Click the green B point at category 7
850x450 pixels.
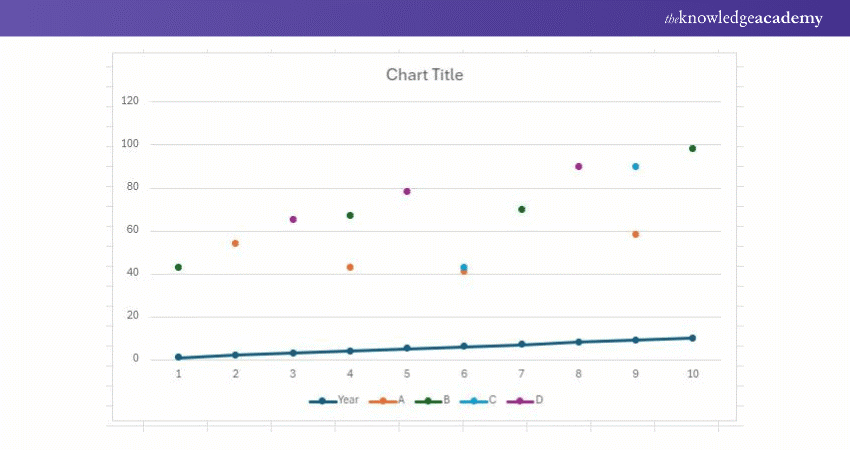click(x=521, y=209)
